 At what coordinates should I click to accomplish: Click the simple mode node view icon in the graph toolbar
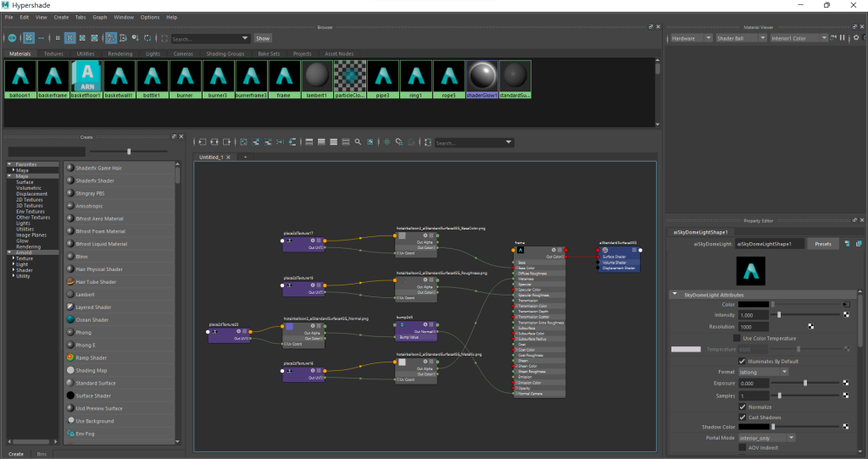coord(309,142)
